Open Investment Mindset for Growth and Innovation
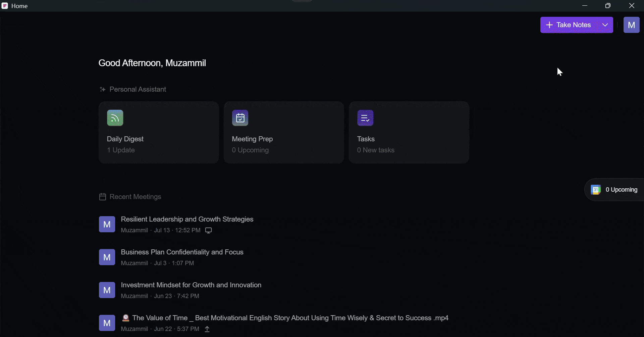644x337 pixels. click(x=191, y=285)
